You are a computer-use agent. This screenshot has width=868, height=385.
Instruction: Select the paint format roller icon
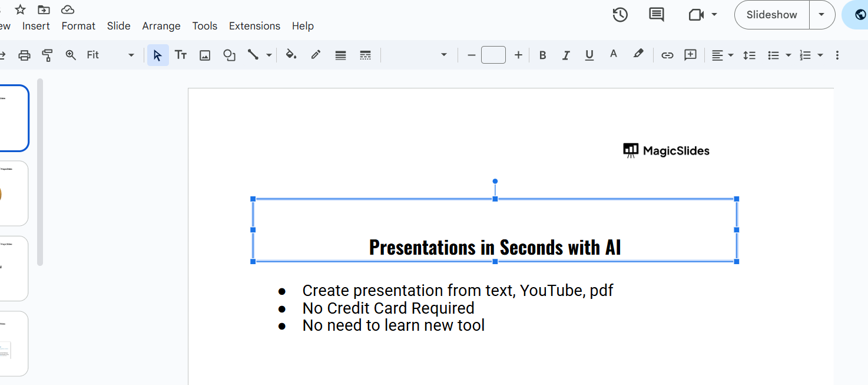[x=48, y=55]
